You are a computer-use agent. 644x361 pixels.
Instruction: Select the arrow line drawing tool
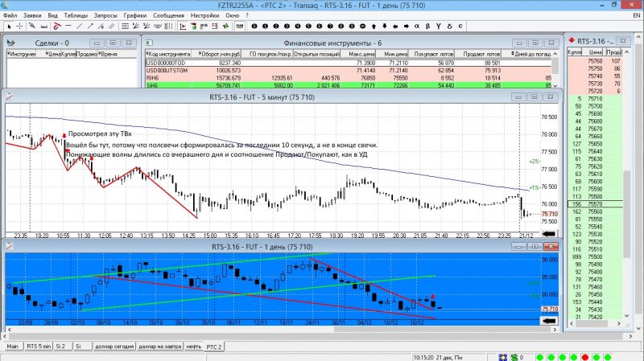pos(90,27)
